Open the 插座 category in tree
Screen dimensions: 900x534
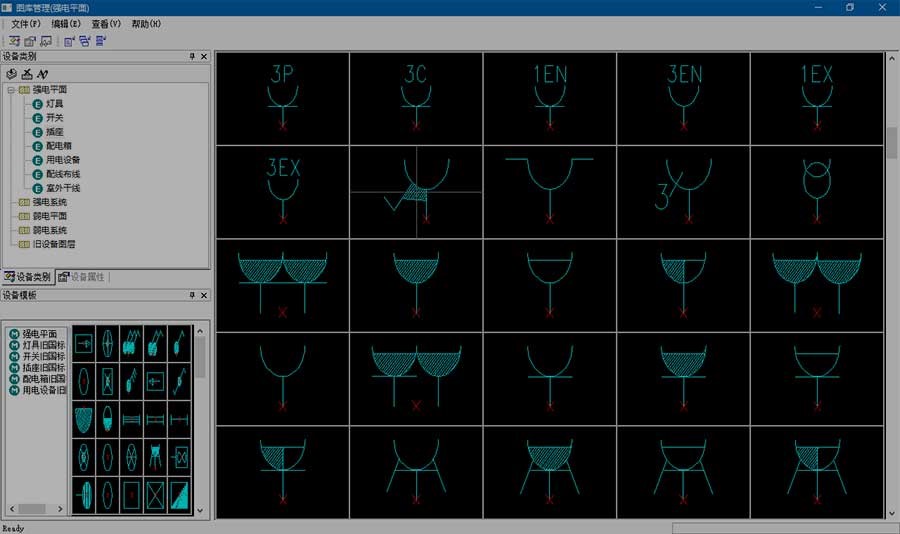54,131
